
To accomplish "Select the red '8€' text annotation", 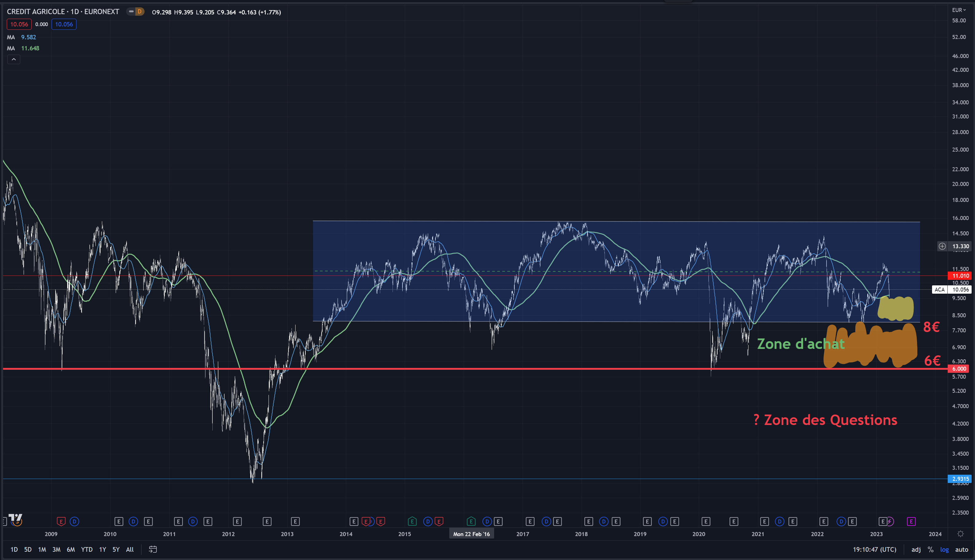I will point(931,327).
